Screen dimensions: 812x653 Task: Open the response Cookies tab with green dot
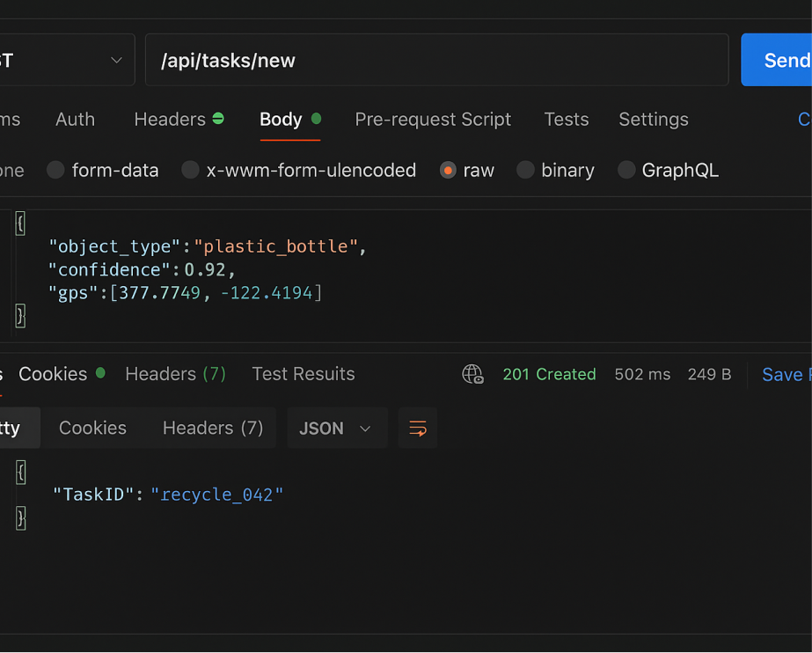tap(53, 374)
